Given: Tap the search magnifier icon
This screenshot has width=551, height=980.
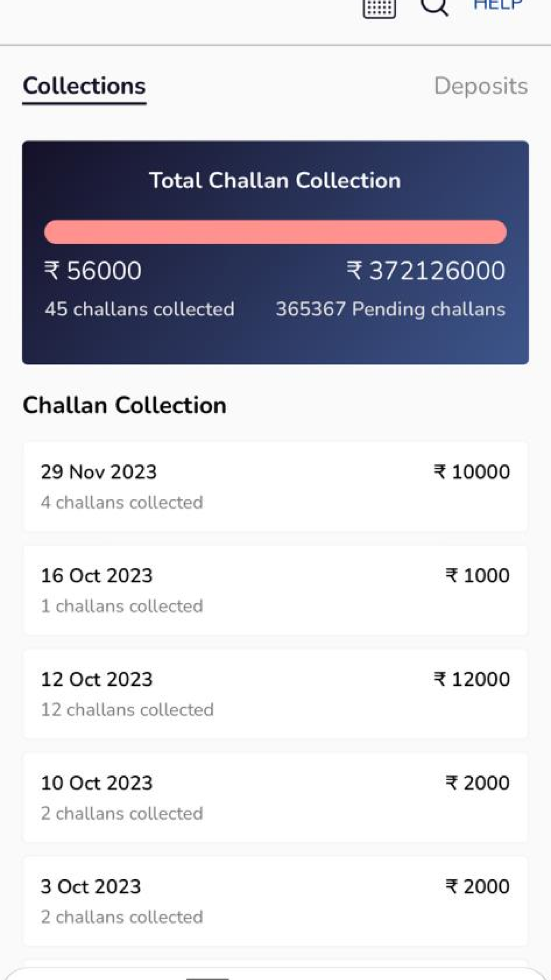Looking at the screenshot, I should [x=434, y=6].
